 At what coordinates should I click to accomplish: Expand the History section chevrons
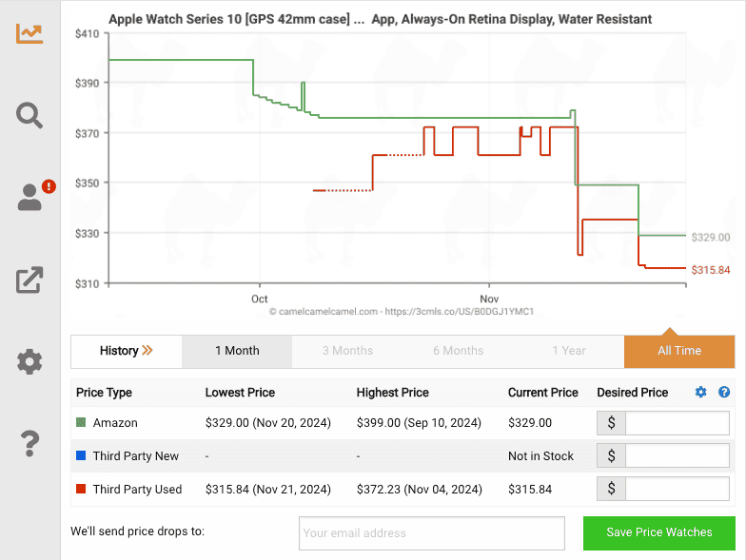[127, 351]
